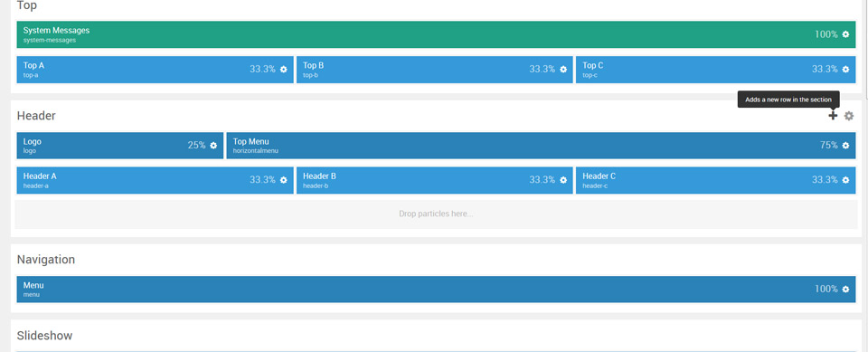868x352 pixels.
Task: Click the 'Drop particles here...' empty row
Action: (x=436, y=214)
